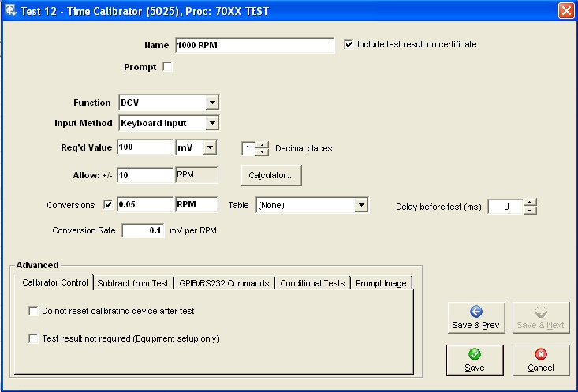578x392 pixels.
Task: Click the Name field containing 1000 RPM
Action: click(x=254, y=45)
